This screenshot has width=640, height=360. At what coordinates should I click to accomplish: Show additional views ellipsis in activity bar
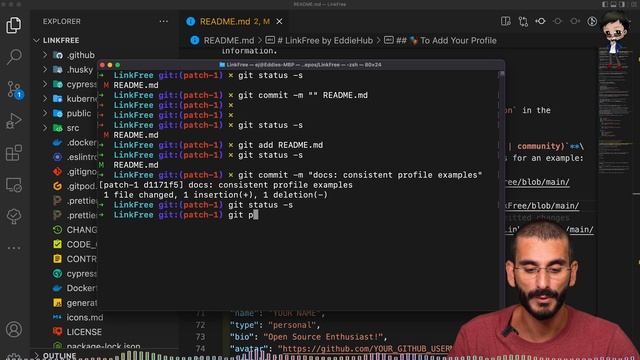pyautogui.click(x=14, y=248)
